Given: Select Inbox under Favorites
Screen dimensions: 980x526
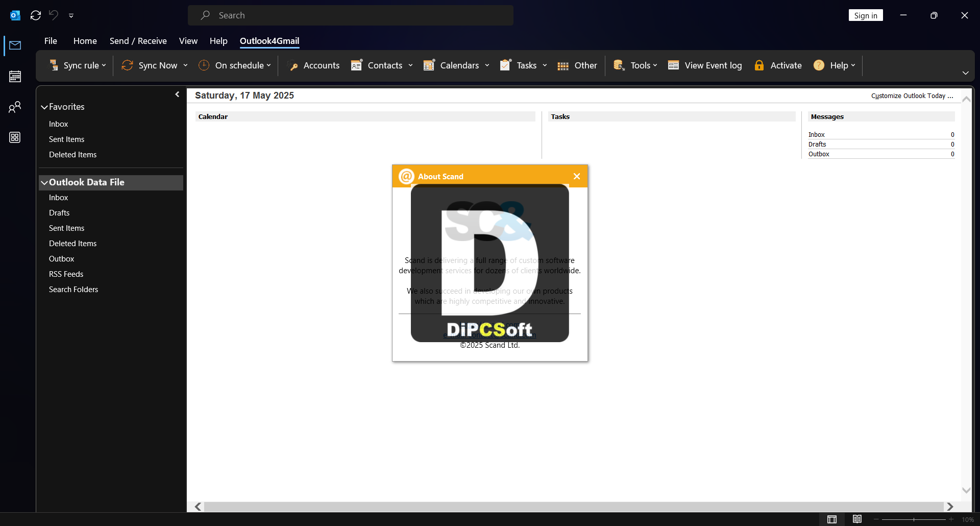Looking at the screenshot, I should click(58, 124).
